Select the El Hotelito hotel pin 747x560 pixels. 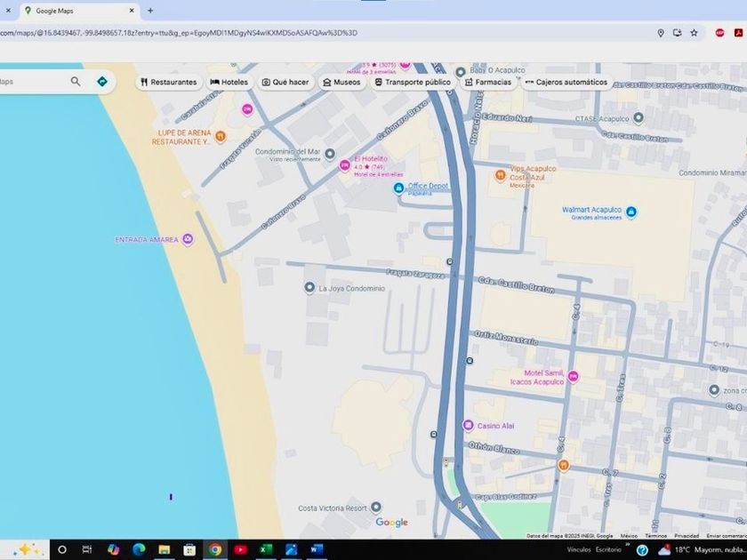click(x=344, y=164)
